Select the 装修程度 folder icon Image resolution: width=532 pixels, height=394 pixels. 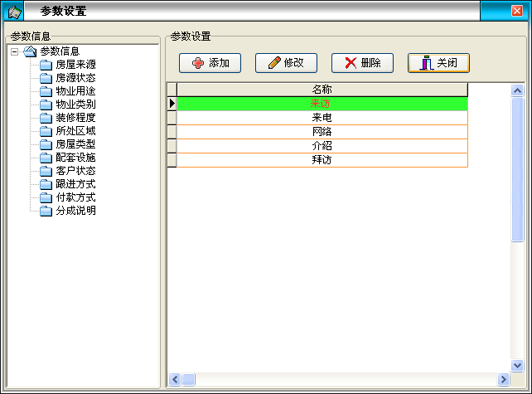(x=46, y=118)
